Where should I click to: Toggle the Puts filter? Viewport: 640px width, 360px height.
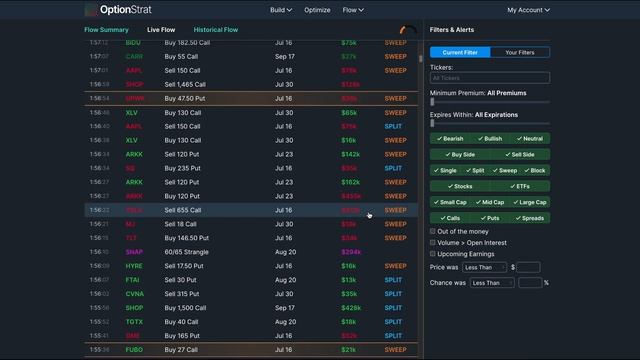point(490,218)
